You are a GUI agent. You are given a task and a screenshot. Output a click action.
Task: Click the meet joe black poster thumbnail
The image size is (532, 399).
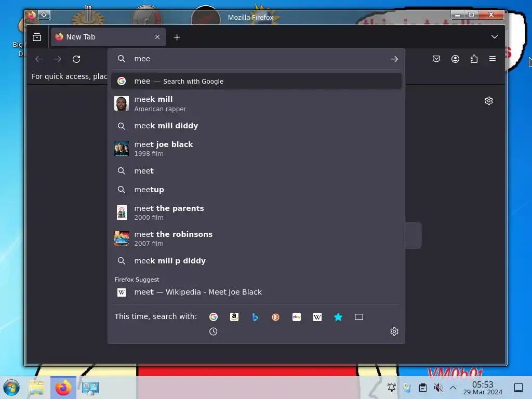coord(122,149)
